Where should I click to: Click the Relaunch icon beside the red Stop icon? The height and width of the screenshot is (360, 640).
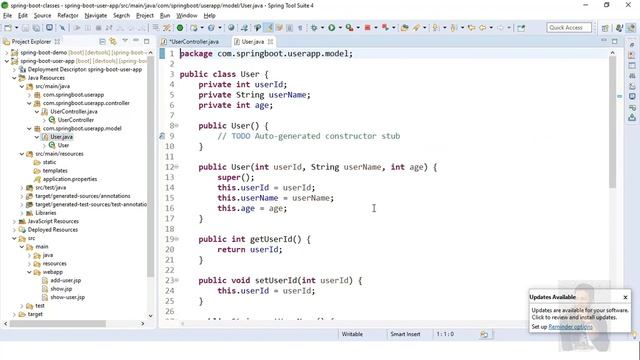click(385, 28)
